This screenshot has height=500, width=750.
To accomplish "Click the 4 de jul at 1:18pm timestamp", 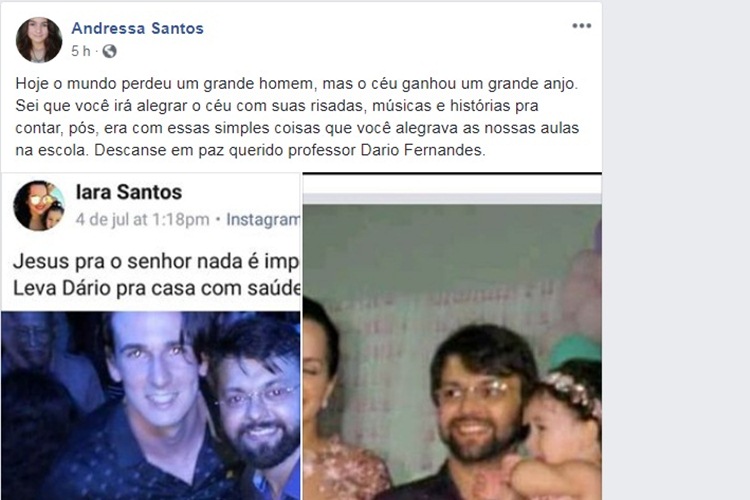I will coord(142,220).
